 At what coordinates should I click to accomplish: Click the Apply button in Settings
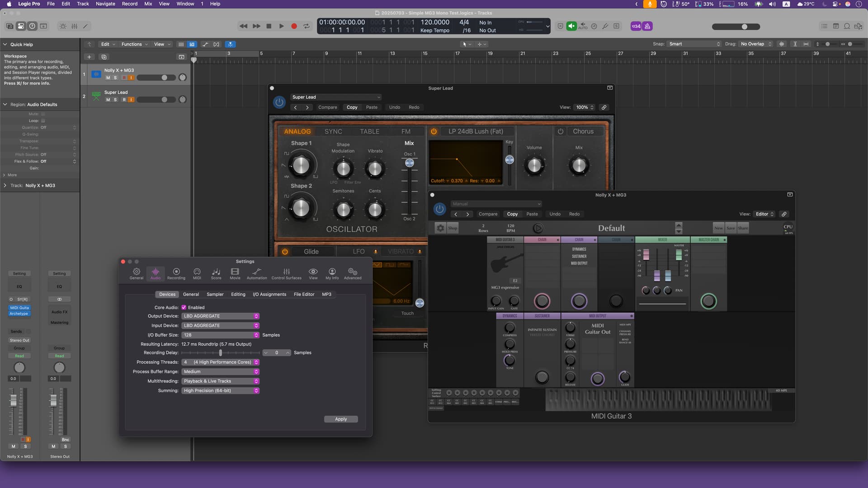[x=341, y=419]
